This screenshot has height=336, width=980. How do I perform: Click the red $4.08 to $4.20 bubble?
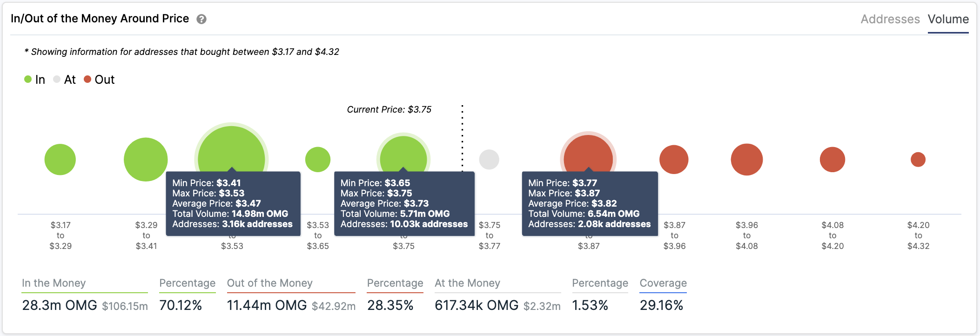(x=832, y=160)
